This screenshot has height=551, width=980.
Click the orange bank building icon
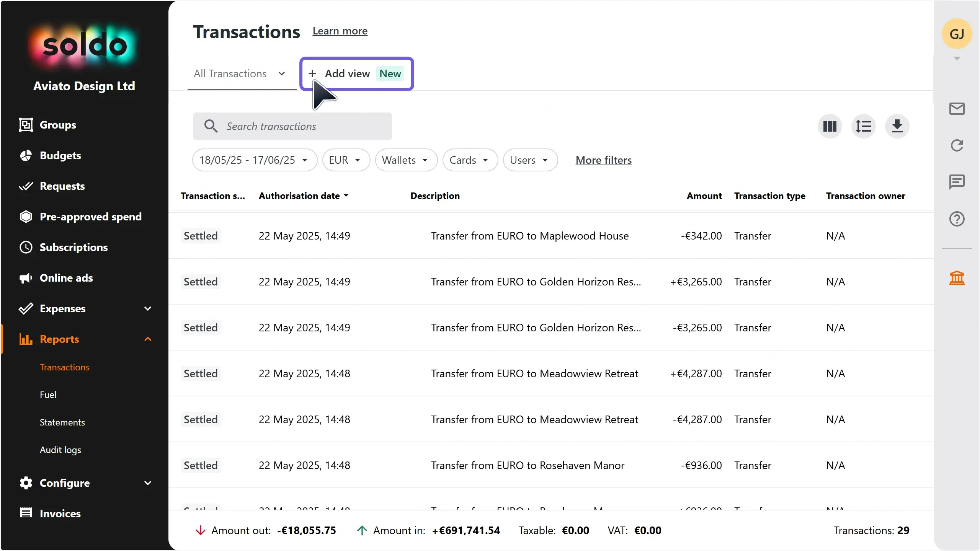click(957, 278)
